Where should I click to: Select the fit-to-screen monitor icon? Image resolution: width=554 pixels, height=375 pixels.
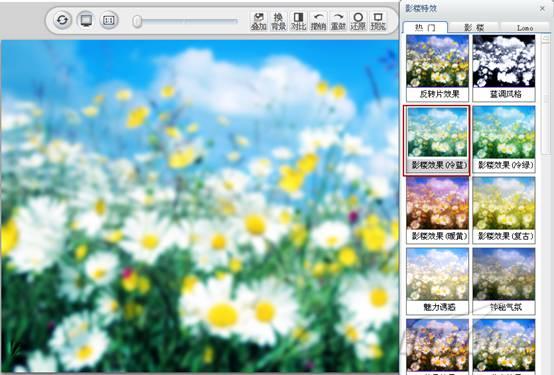pyautogui.click(x=86, y=20)
